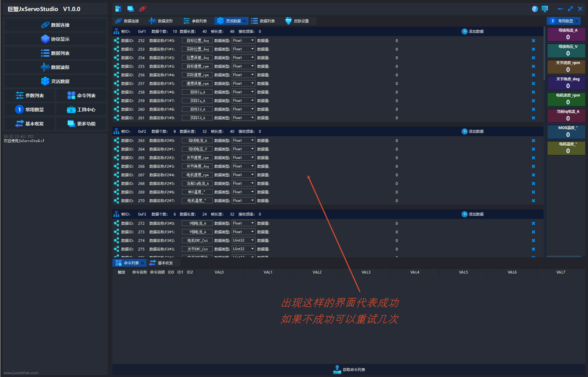Close the 常用数显 panel tab
Viewport: 588px width, 377px height.
click(577, 21)
